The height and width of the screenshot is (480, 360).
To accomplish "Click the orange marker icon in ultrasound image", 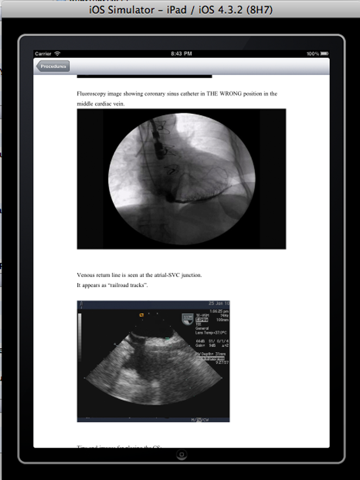I will click(x=141, y=315).
